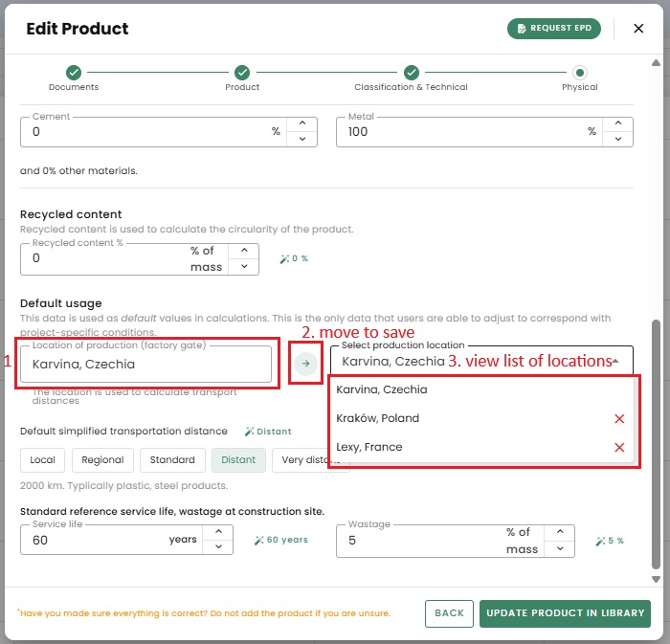Collapse the Select production location dropdown
670x644 pixels.
click(615, 362)
